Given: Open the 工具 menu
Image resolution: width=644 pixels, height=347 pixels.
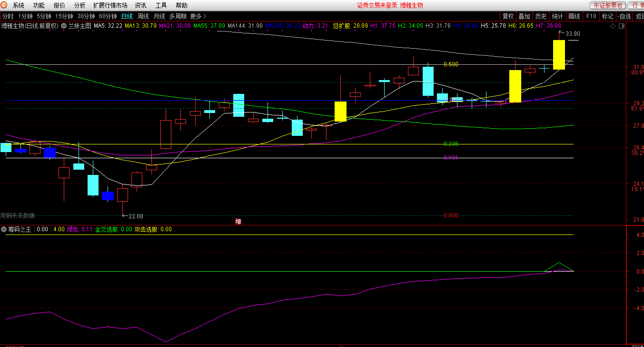Looking at the screenshot, I should [x=161, y=6].
